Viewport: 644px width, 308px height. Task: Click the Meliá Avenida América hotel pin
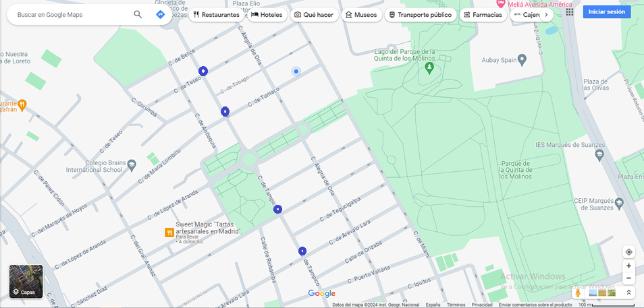501,3
